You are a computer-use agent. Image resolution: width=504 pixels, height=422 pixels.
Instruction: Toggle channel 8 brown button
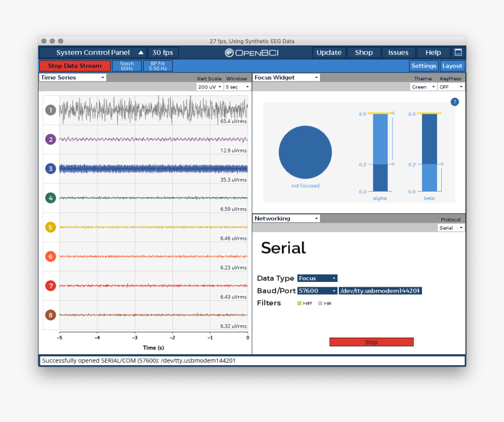pyautogui.click(x=50, y=315)
